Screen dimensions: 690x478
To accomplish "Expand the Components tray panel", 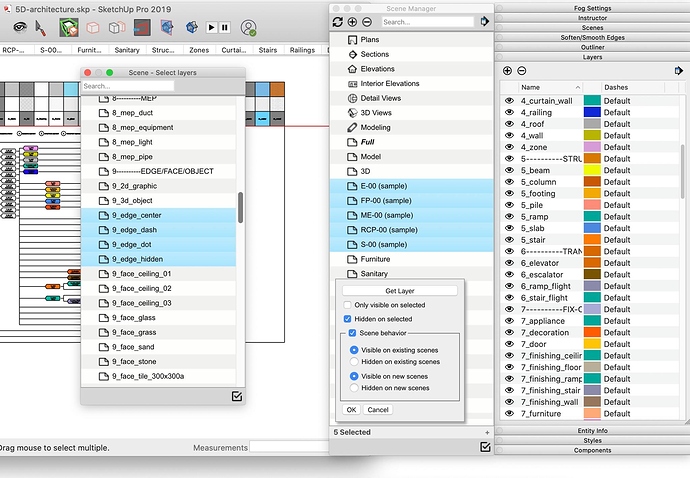I will [592, 450].
